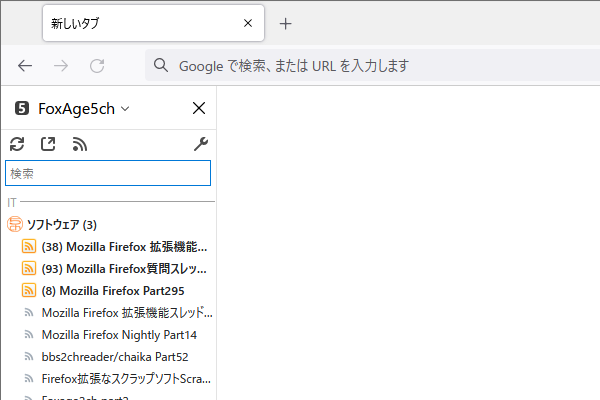Click the Google 検索 URL address bar
Viewport: 600px width, 400px height.
tap(372, 65)
